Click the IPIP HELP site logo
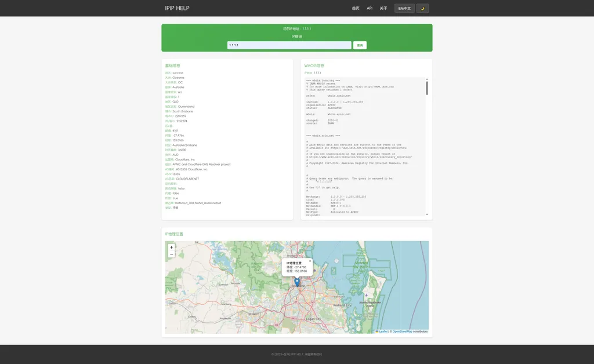This screenshot has height=364, width=594. (177, 8)
